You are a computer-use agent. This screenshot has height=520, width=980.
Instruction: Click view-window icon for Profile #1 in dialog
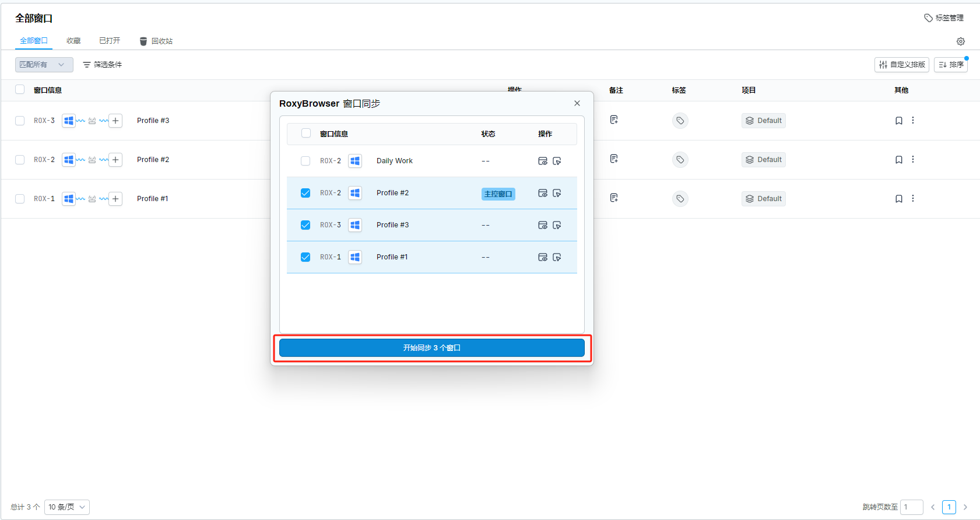click(x=543, y=257)
